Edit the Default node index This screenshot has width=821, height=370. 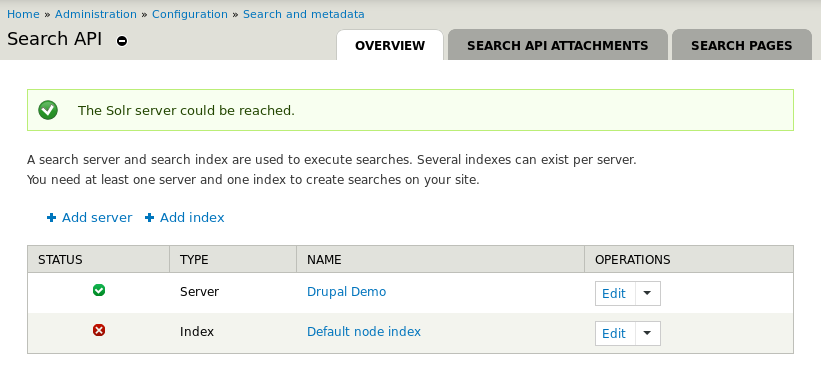coord(614,334)
